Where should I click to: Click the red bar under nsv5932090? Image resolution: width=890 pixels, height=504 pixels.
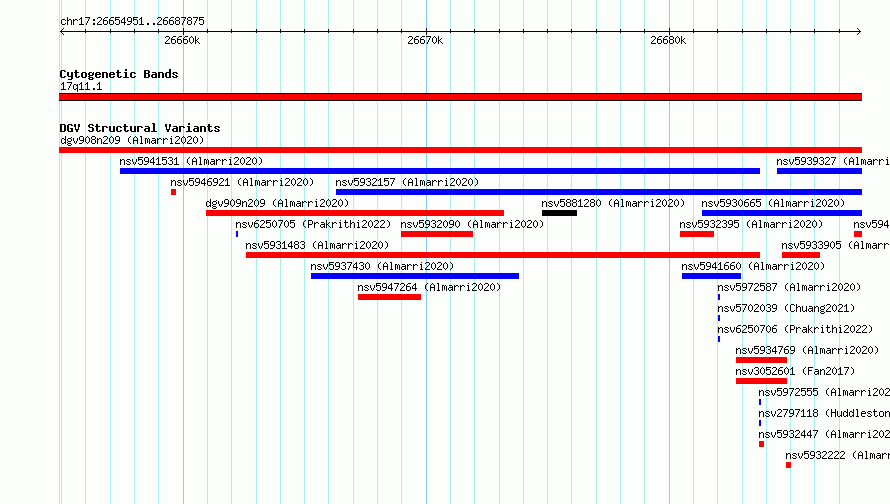tap(437, 234)
